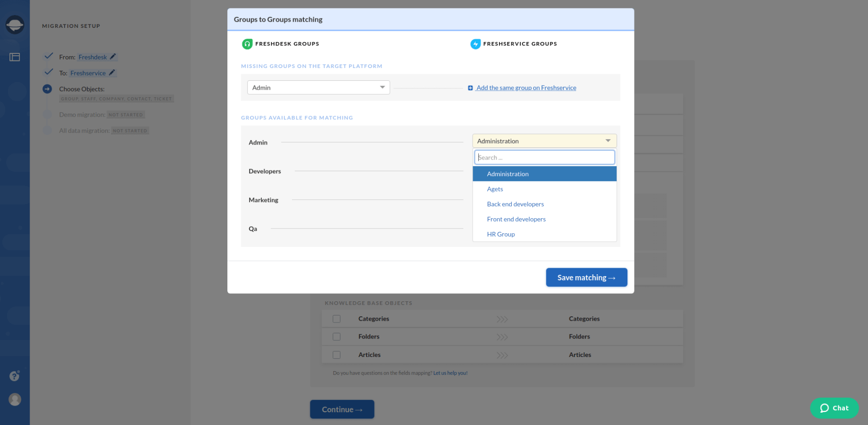
Task: Click the Qa group label
Action: [253, 229]
